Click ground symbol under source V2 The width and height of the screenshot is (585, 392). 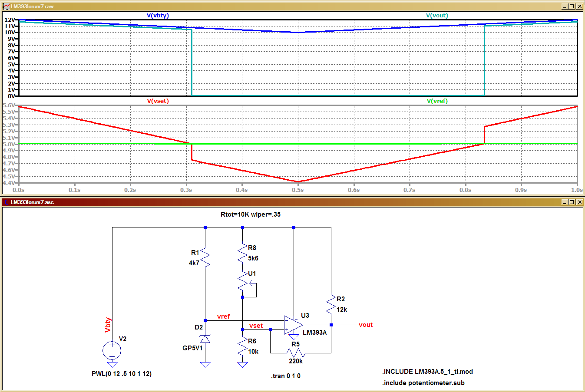tap(112, 364)
